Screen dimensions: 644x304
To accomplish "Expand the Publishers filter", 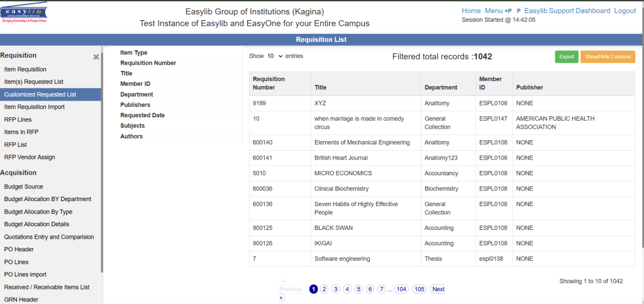I will (135, 105).
